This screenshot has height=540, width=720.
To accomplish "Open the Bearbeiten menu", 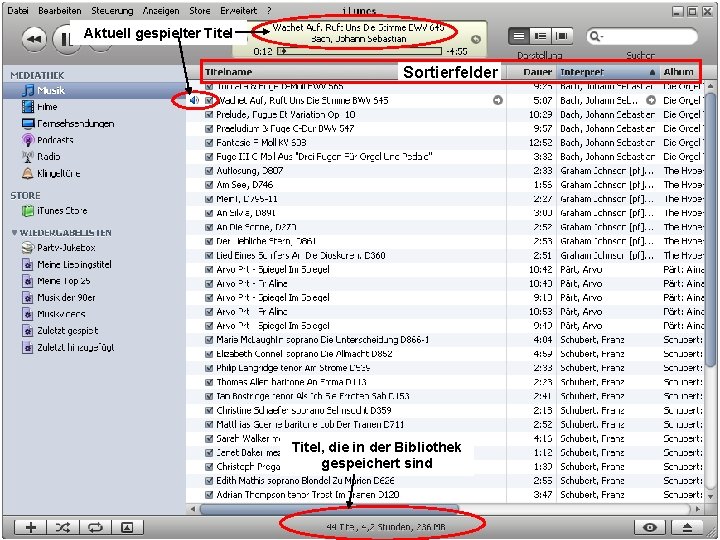I will 60,10.
